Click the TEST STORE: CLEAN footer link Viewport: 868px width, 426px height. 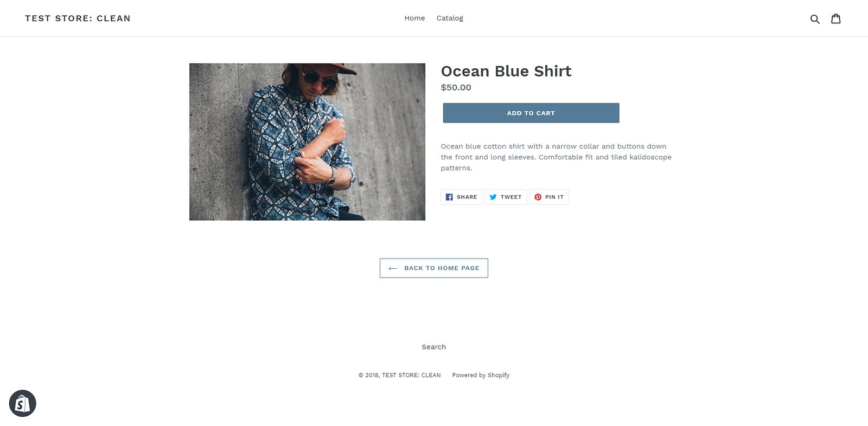(411, 375)
